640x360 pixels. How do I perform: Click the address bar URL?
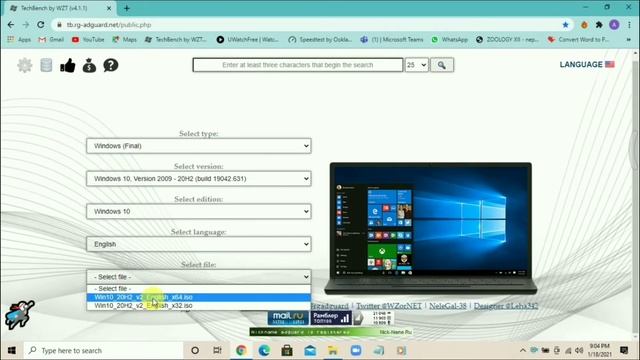pos(109,25)
